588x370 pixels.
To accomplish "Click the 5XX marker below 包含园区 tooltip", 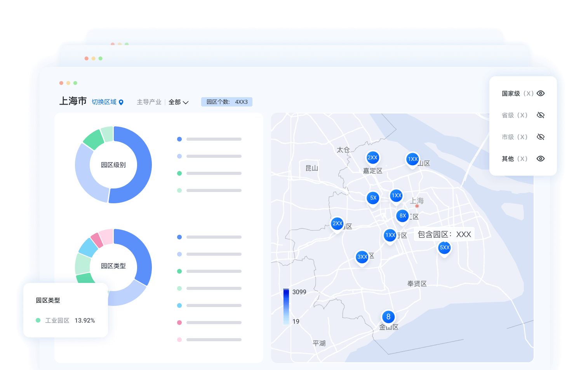I will tap(444, 248).
